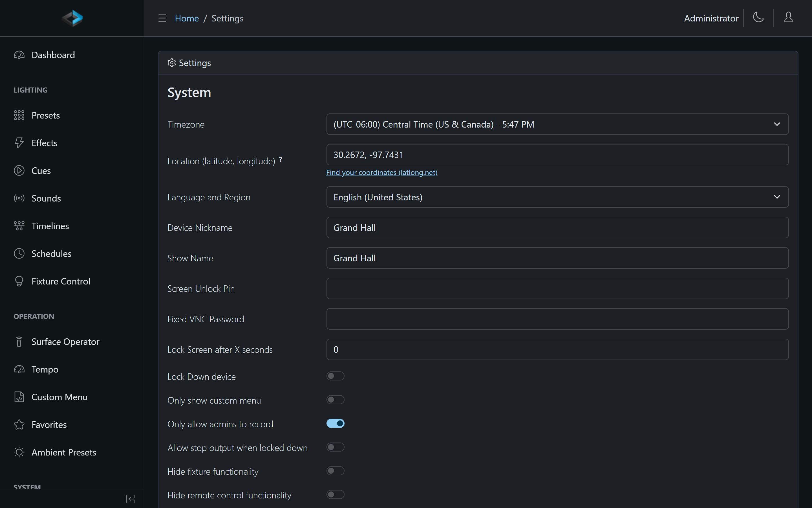Screen dimensions: 812x508
Task: Click the Sounds broadcast icon
Action: point(19,198)
